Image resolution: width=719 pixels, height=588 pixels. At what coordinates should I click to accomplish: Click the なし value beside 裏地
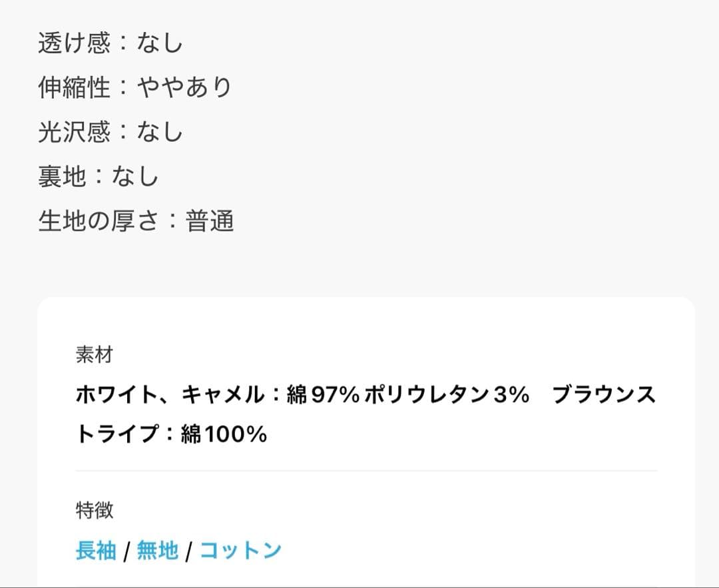coord(135,176)
